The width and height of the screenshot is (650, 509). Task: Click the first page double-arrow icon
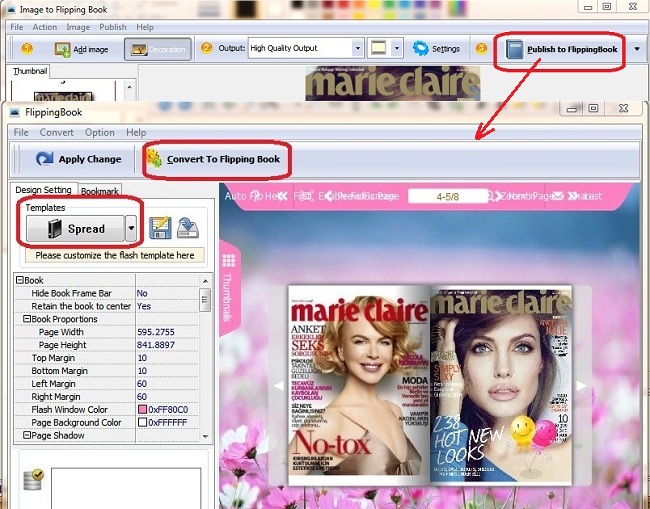[283, 196]
